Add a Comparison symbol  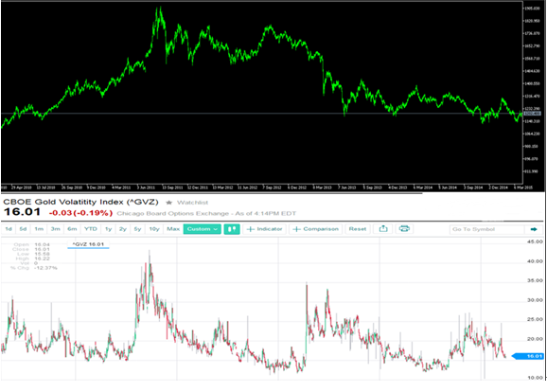coord(316,229)
